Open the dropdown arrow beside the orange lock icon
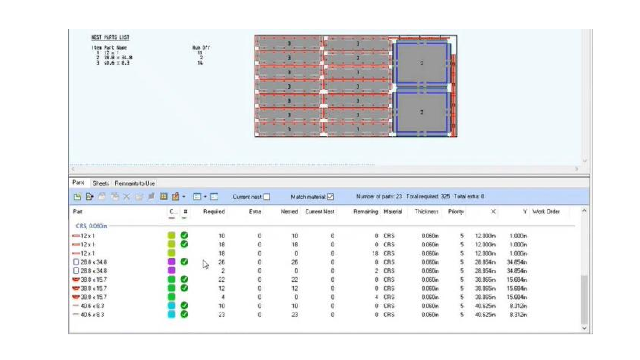This screenshot has height=360, width=640. click(x=184, y=197)
